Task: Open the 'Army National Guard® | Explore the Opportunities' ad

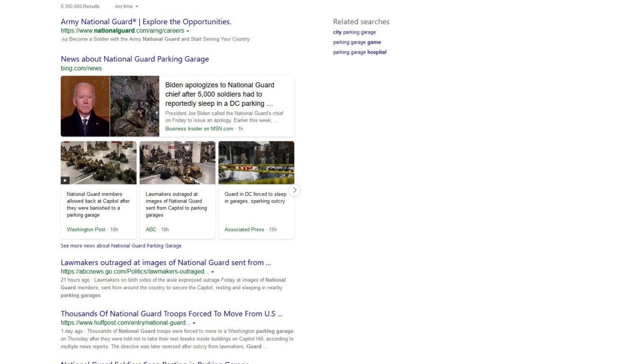Action: pos(145,22)
